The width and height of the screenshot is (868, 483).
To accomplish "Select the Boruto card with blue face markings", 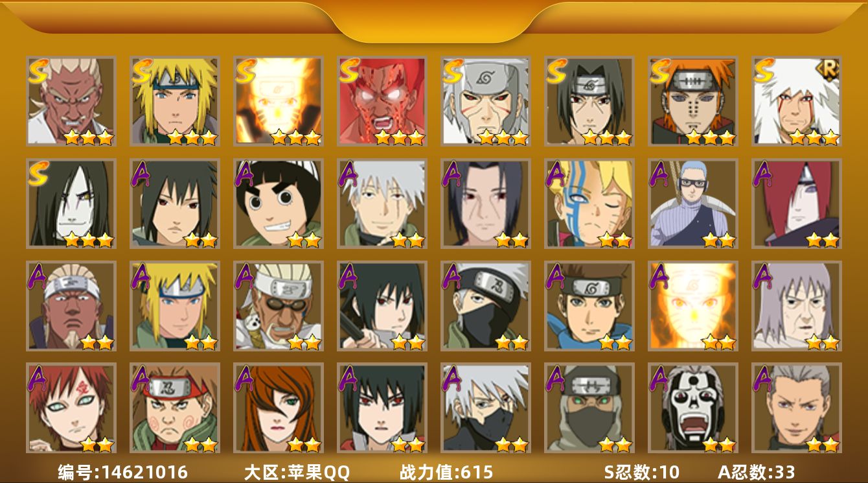I will coord(589,203).
